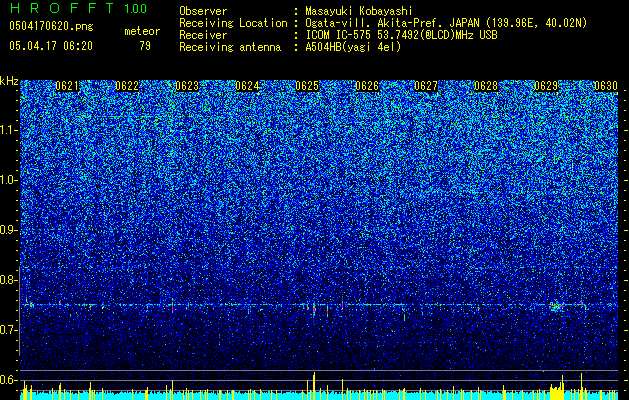Click the 0625 time marker
The width and height of the screenshot is (629, 400).
307,86
